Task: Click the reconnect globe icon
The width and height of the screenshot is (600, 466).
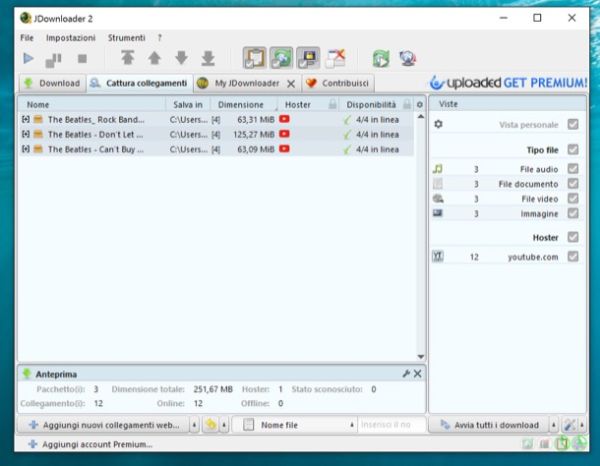Action: [408, 59]
